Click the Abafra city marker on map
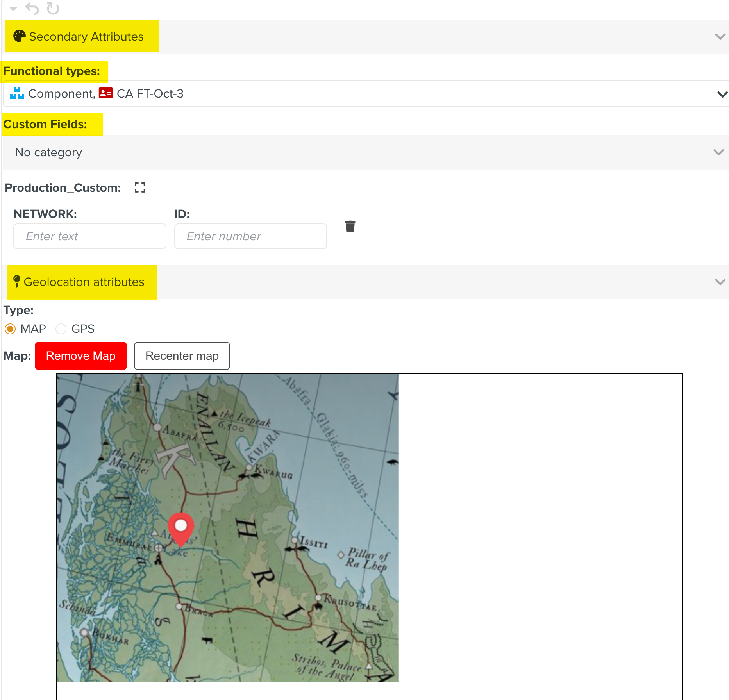This screenshot has width=729, height=700. [157, 427]
